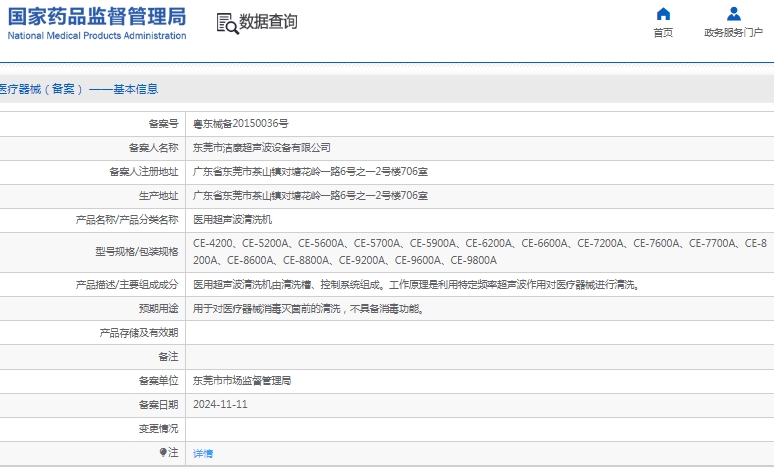
Task: Select the model specification list starting CE-4200
Action: point(480,252)
